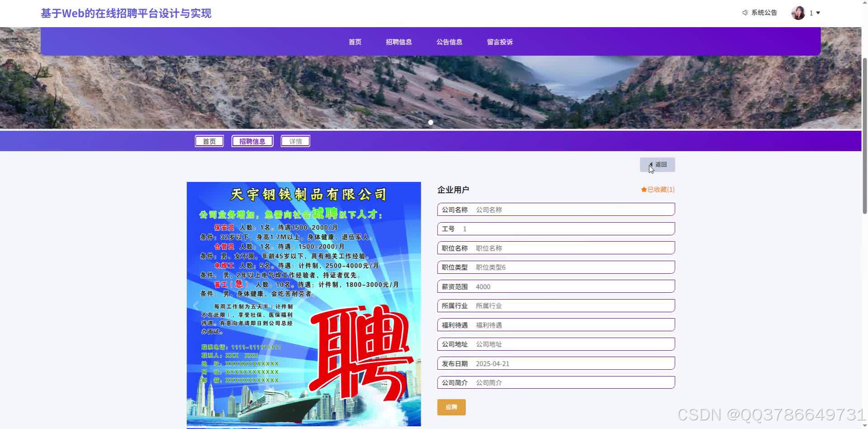Toggle the 返回 button highlight state
Image resolution: width=868 pixels, height=429 pixels.
click(x=657, y=164)
